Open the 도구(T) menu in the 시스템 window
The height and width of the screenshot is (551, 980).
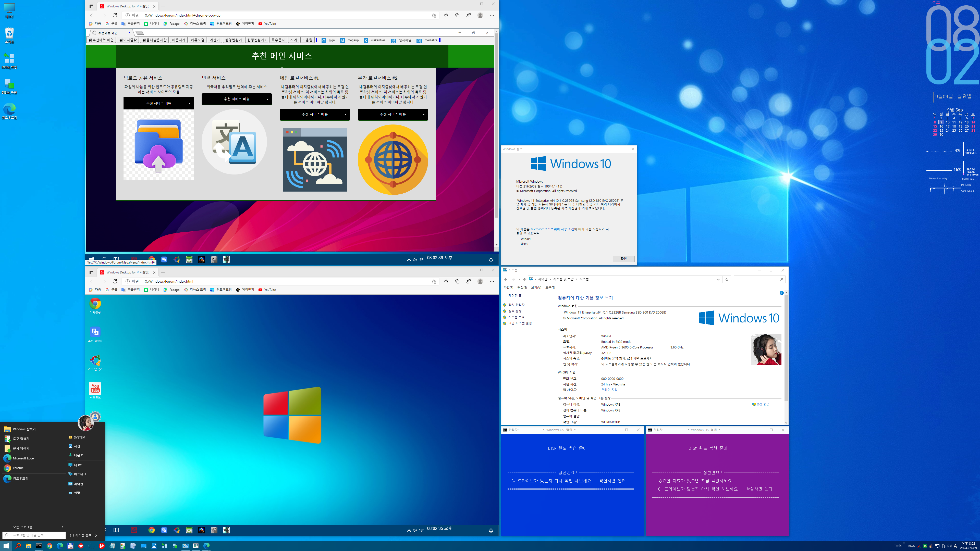(x=550, y=287)
